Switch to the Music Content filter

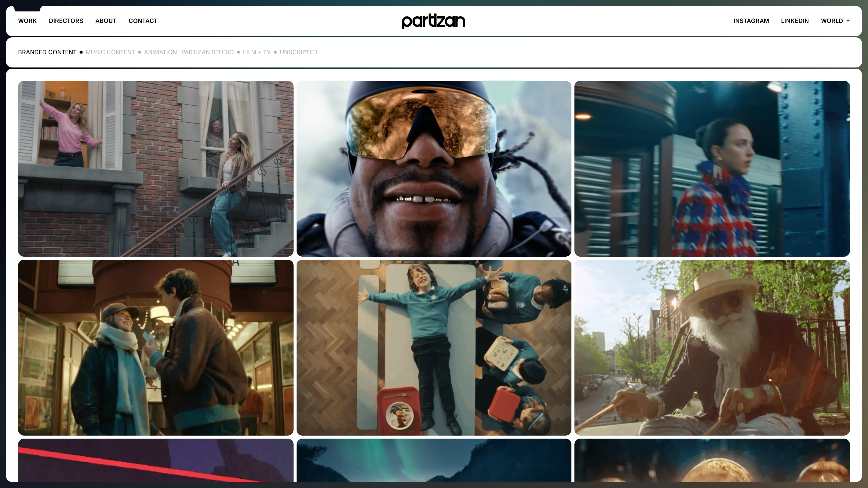pyautogui.click(x=110, y=52)
